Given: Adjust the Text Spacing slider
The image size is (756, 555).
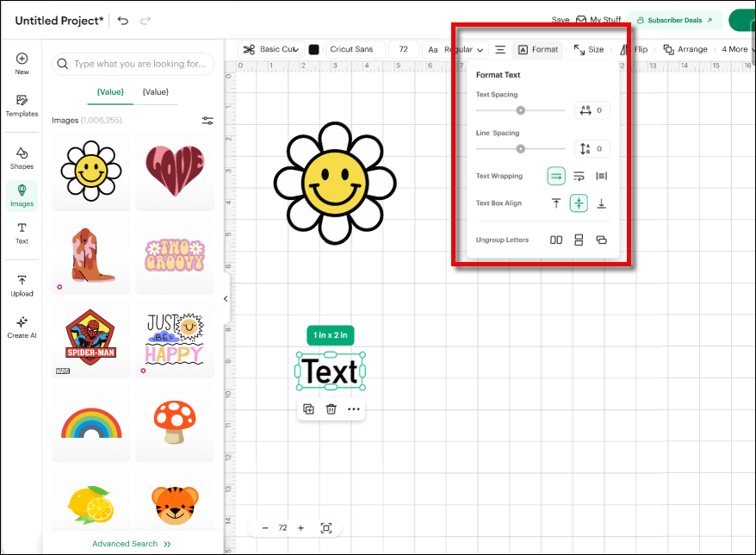Looking at the screenshot, I should (520, 110).
